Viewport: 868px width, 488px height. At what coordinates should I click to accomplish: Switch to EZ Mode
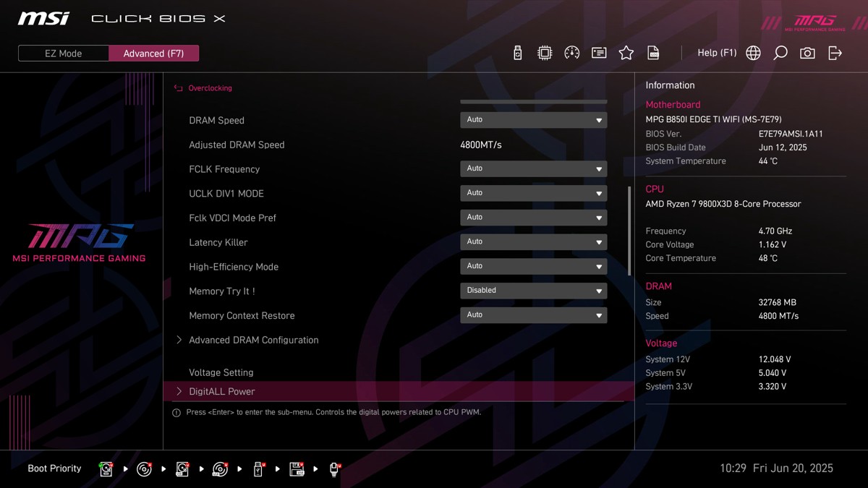pyautogui.click(x=64, y=53)
